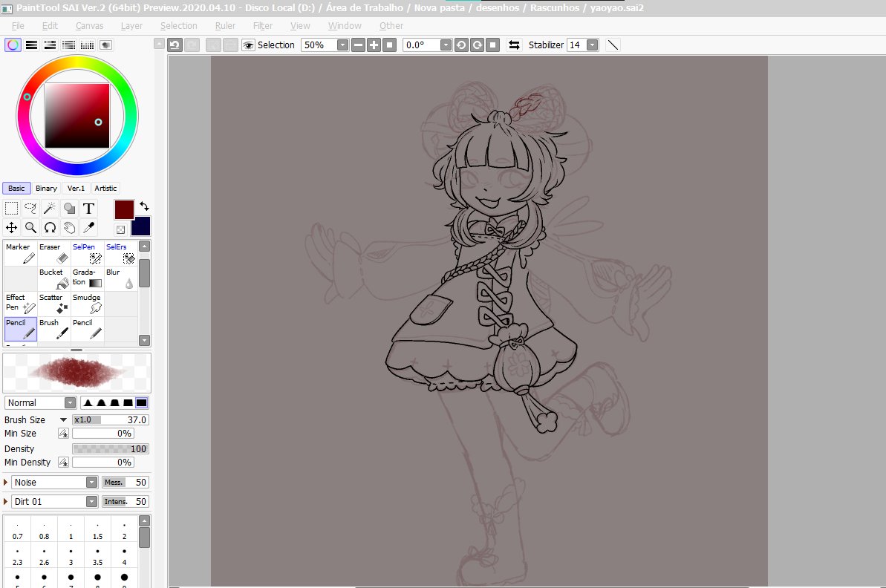The width and height of the screenshot is (886, 588).
Task: Open the Filter menu
Action: pos(263,26)
